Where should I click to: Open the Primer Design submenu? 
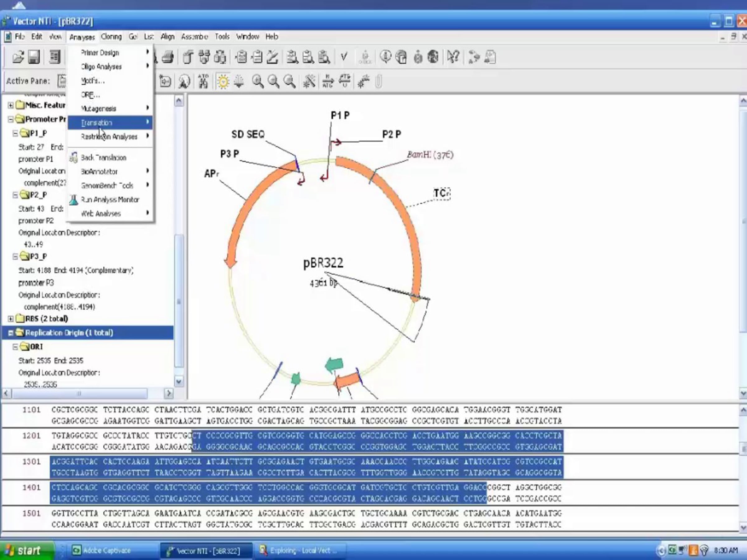(110, 53)
